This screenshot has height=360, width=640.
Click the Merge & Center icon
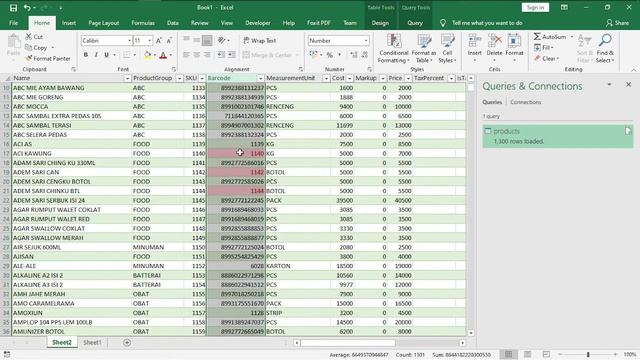pos(246,55)
